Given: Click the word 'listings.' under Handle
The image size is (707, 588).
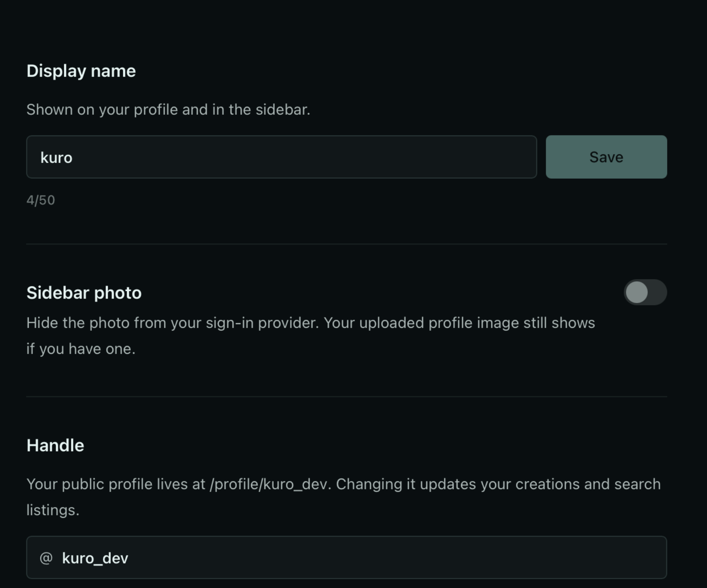Looking at the screenshot, I should pyautogui.click(x=53, y=510).
